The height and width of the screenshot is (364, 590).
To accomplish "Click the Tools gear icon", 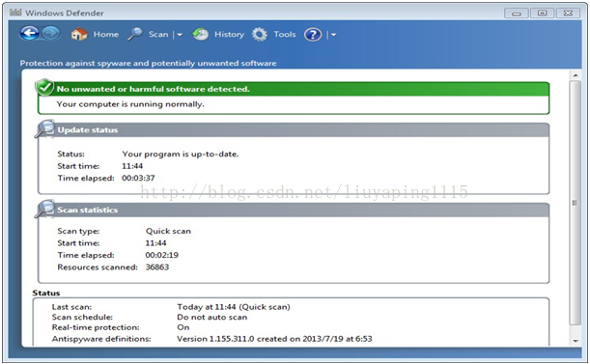I will (260, 34).
